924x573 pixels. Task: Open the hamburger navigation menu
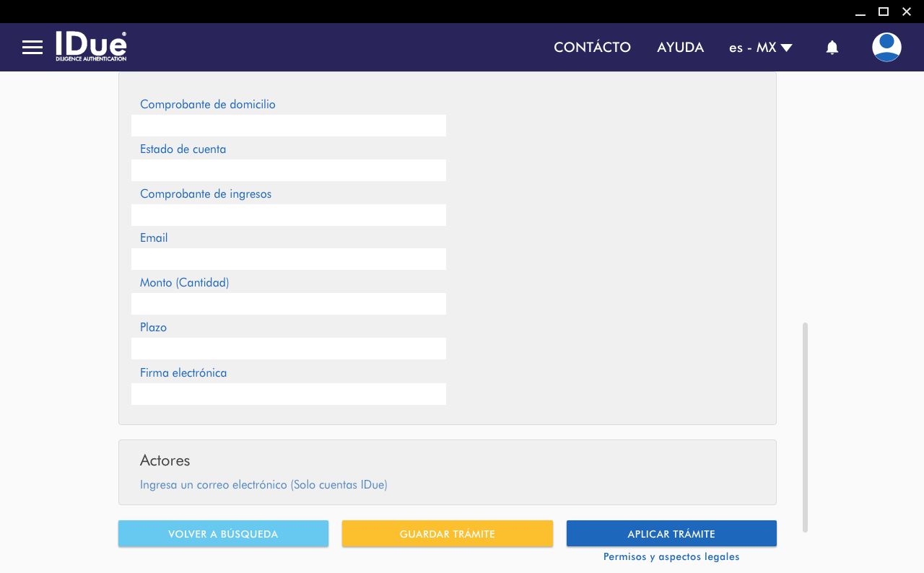click(32, 48)
